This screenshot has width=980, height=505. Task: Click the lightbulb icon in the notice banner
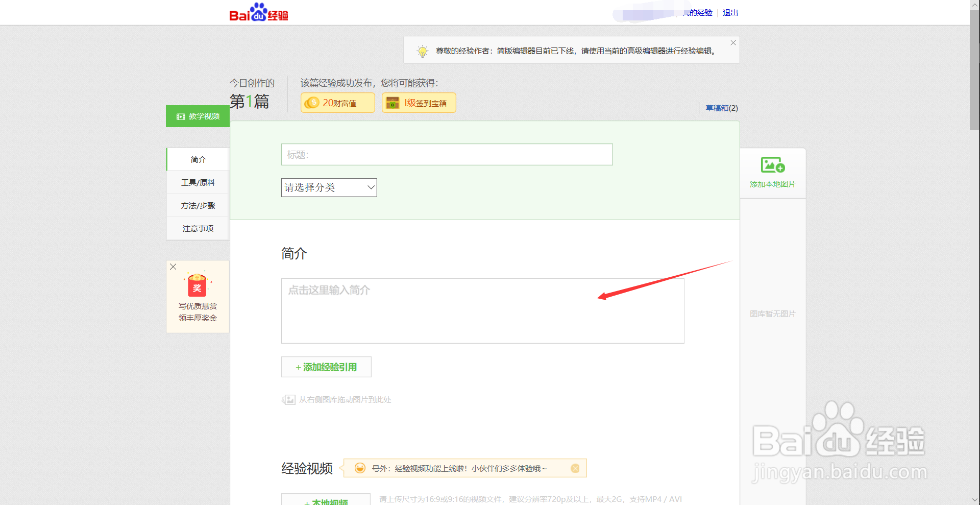423,51
